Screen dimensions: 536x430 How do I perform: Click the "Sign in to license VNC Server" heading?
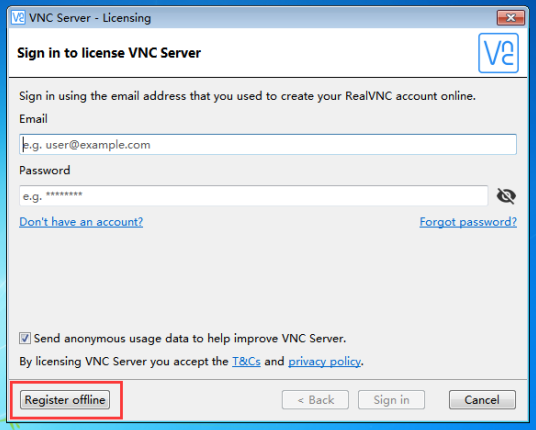(109, 53)
